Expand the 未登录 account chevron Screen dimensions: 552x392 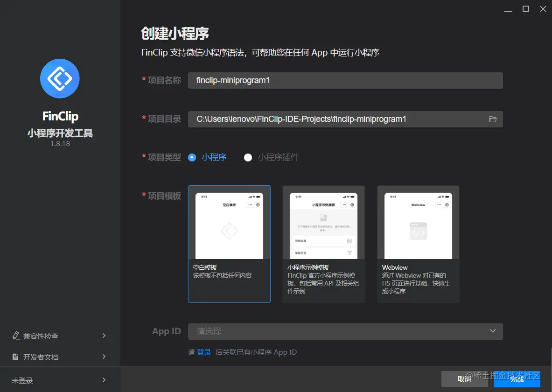coord(104,380)
